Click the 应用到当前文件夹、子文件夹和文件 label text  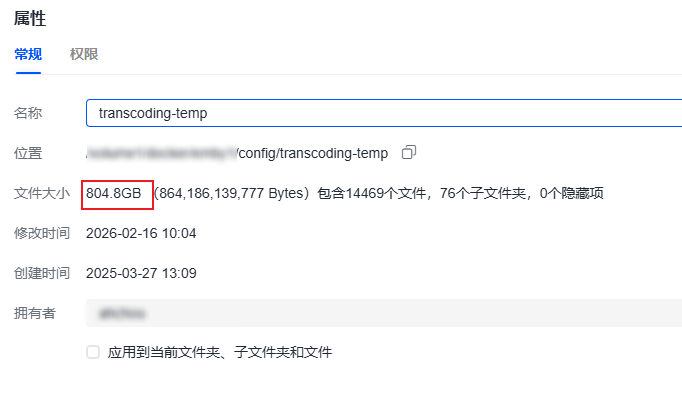tap(220, 352)
